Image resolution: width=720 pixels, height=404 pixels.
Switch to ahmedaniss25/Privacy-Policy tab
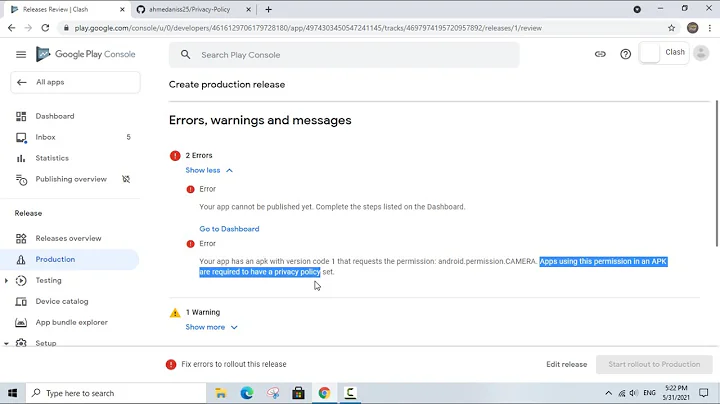[189, 9]
